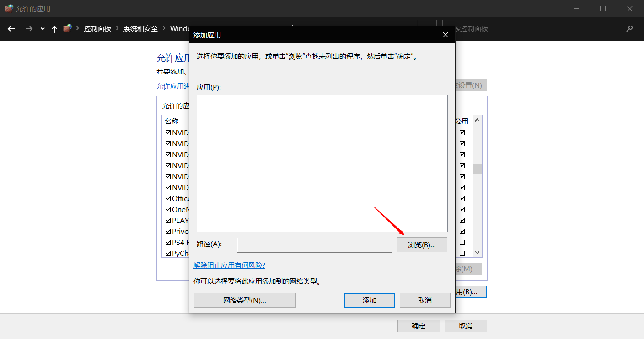Enable the public checkbox for PS4 row
This screenshot has width=644, height=339.
pyautogui.click(x=462, y=243)
